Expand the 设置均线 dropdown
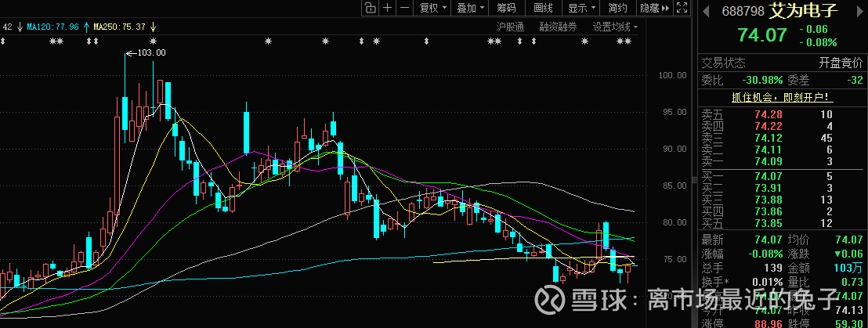This screenshot has width=868, height=328. (x=615, y=27)
